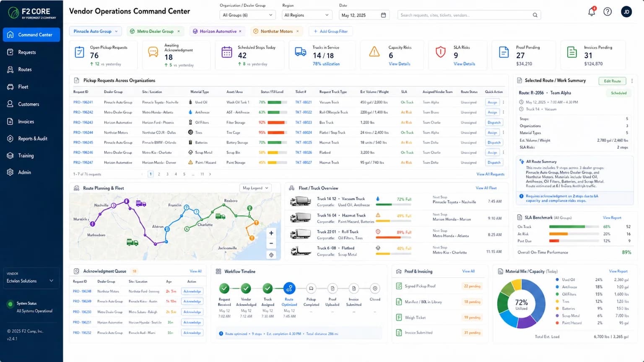
Task: Click the Capacity Risks warning triangle icon
Action: (374, 52)
